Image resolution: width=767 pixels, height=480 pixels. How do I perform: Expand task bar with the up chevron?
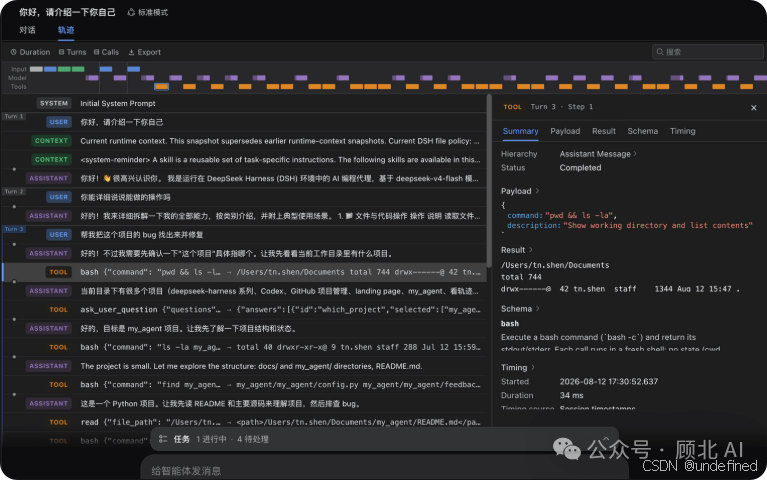606,438
